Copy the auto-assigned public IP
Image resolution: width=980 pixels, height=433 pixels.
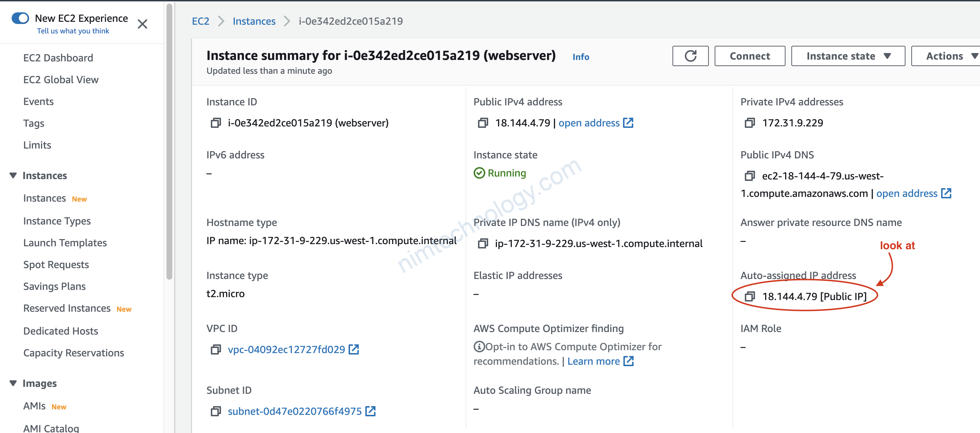tap(749, 296)
